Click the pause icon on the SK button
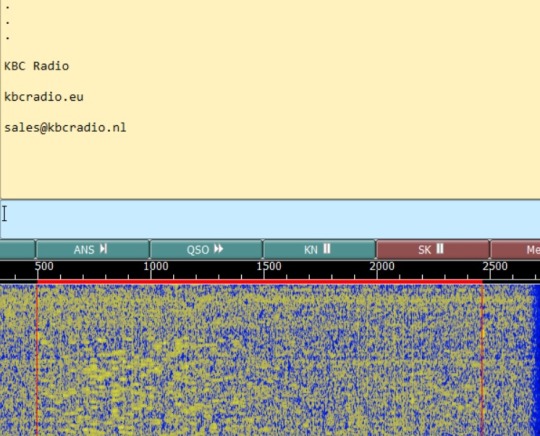The height and width of the screenshot is (436, 540). [440, 248]
